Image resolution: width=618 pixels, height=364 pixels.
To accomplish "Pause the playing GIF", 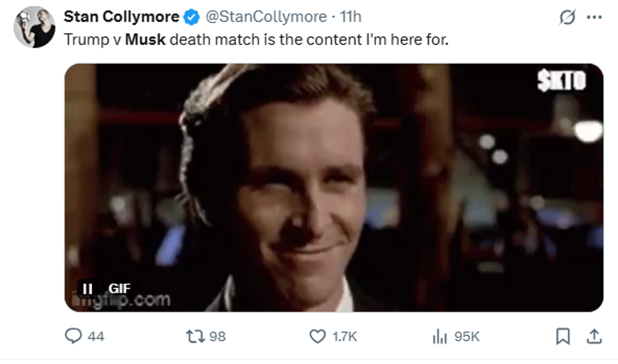I will click(88, 289).
